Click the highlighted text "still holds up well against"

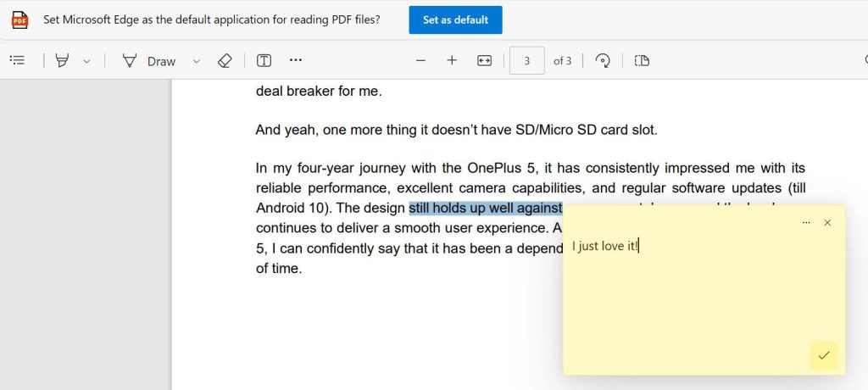tap(485, 208)
